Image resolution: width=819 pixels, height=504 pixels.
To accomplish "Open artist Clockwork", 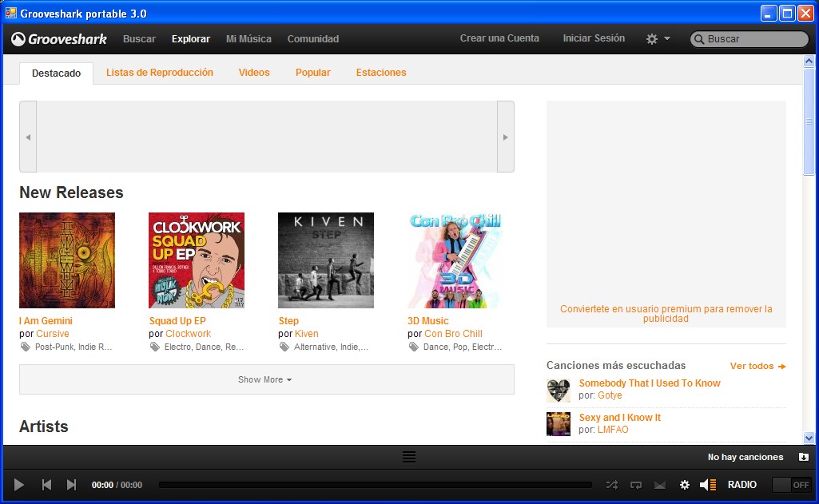I will [x=188, y=334].
